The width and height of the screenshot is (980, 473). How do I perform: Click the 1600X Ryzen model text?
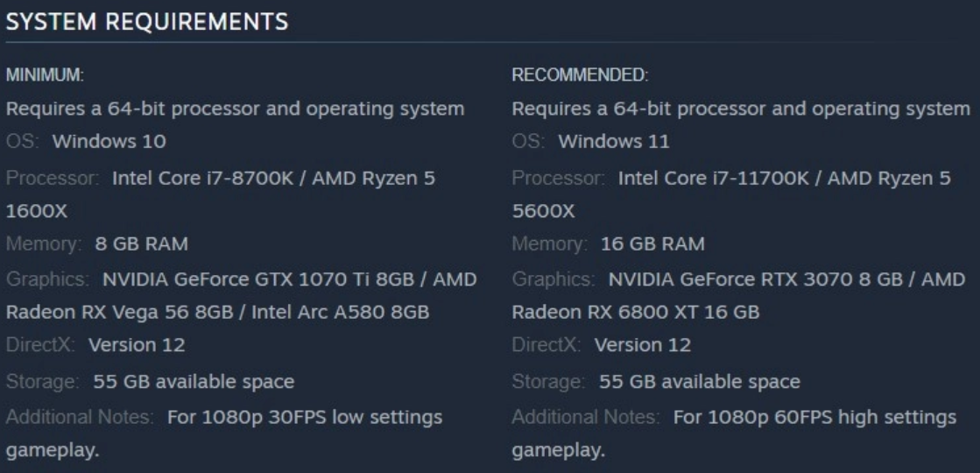[x=36, y=212]
